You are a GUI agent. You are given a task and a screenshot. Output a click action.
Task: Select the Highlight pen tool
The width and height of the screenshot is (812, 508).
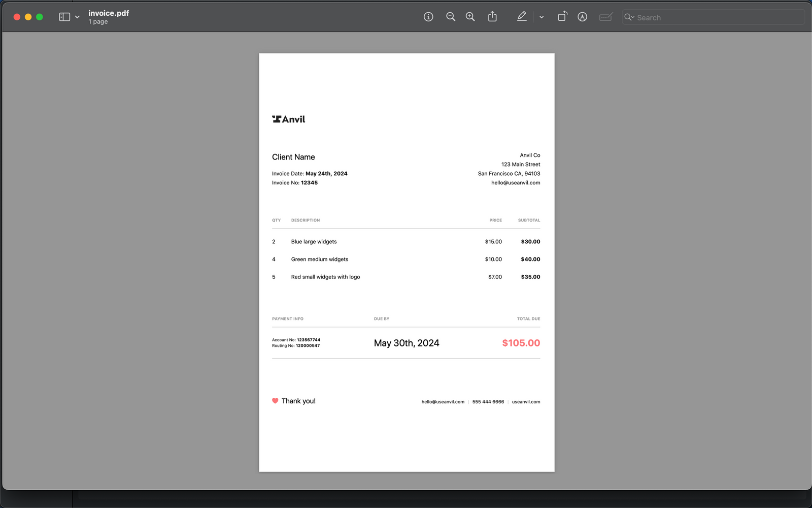click(522, 17)
